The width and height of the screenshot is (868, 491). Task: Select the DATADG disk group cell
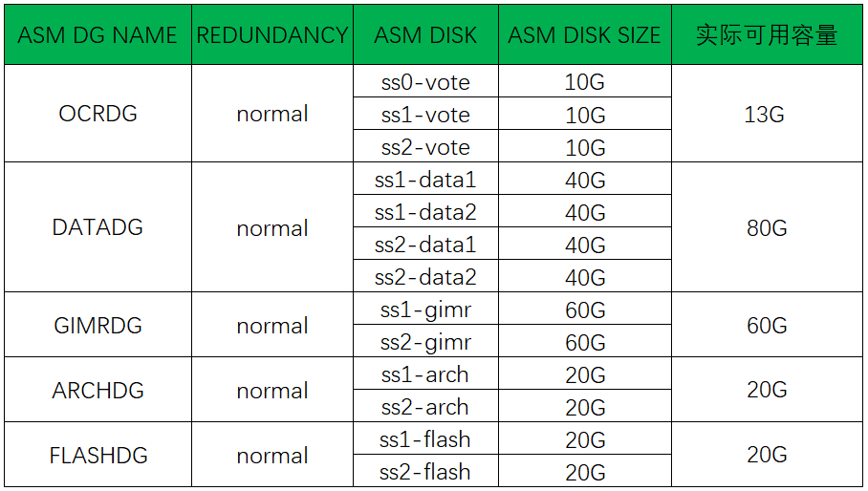pos(98,227)
